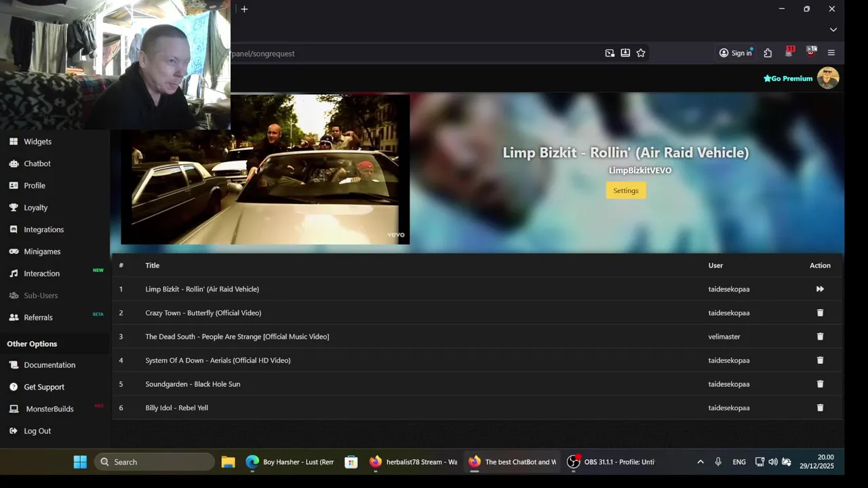
Task: Open the Documentation link
Action: click(50, 365)
